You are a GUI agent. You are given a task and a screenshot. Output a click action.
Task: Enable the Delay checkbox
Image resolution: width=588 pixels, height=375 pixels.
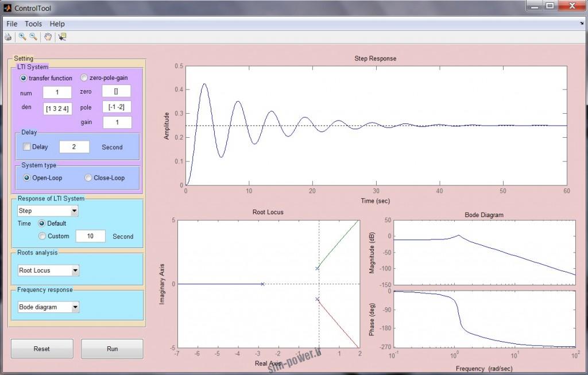[26, 147]
